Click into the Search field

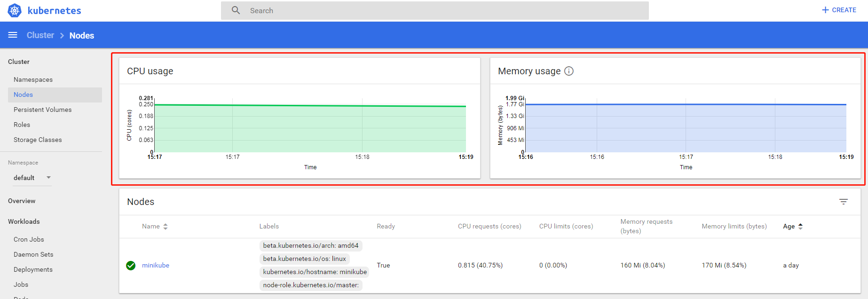tap(435, 10)
